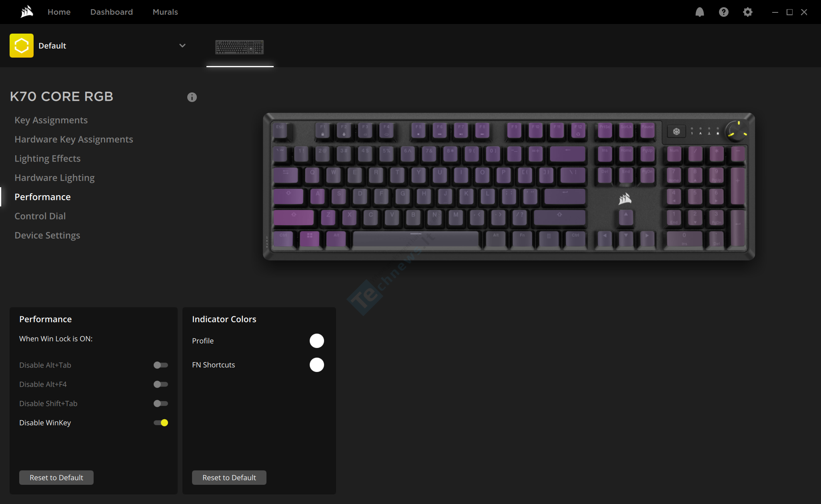Image resolution: width=821 pixels, height=504 pixels.
Task: Click the Corsair sails logo icon
Action: click(27, 12)
